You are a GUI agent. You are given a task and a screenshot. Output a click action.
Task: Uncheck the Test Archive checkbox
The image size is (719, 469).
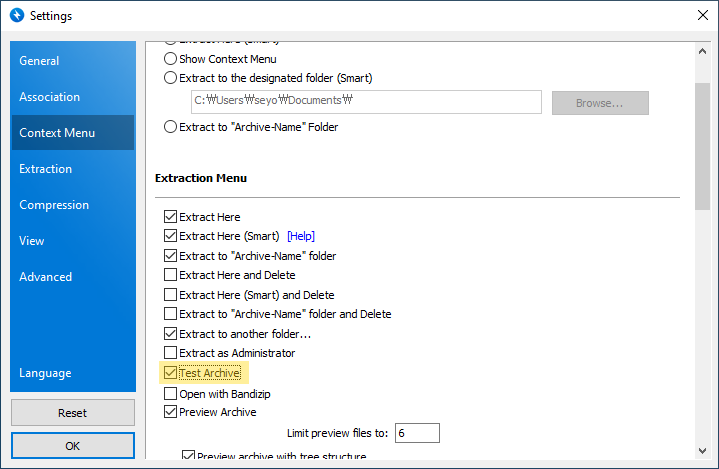tap(170, 374)
